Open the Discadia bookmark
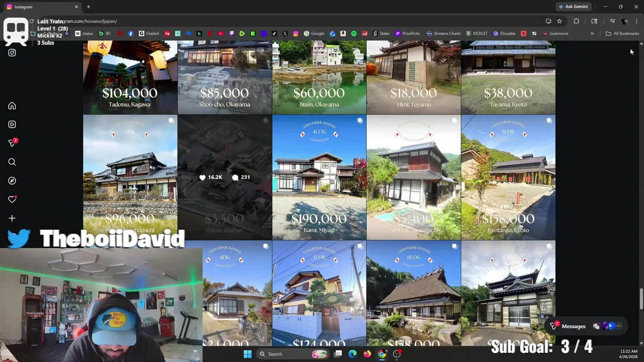Image resolution: width=644 pixels, height=362 pixels. click(504, 34)
